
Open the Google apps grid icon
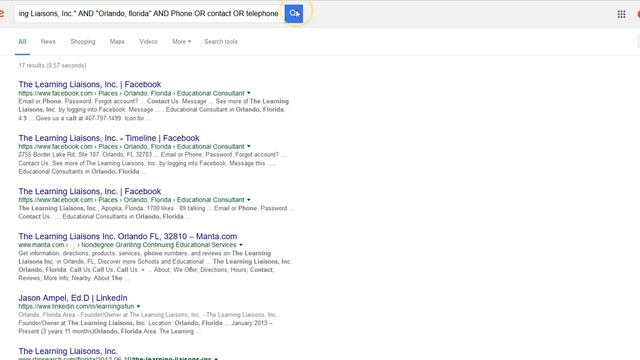click(621, 14)
